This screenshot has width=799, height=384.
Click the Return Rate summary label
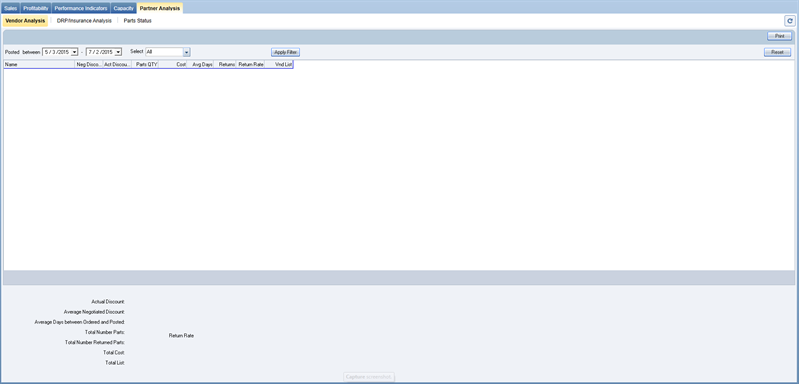tap(181, 336)
